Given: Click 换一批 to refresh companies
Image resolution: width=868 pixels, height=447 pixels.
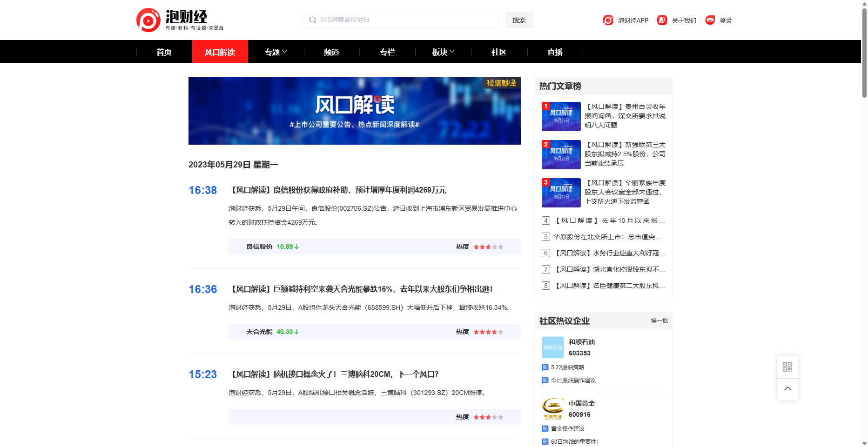Looking at the screenshot, I should click(x=659, y=321).
